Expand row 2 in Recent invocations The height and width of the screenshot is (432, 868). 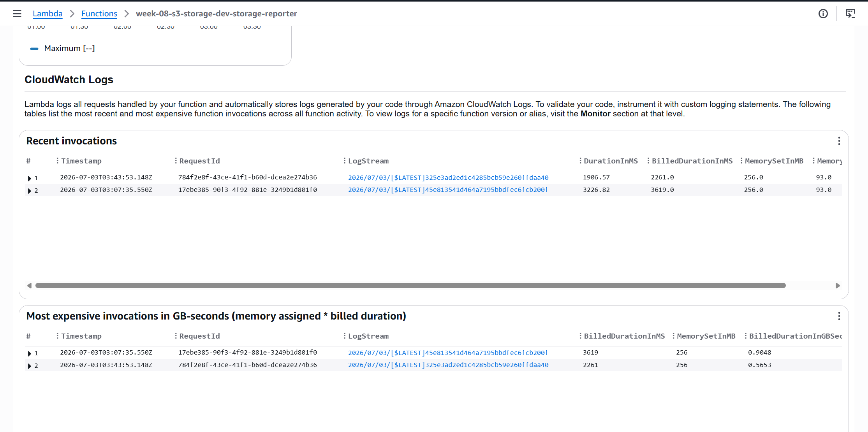click(29, 191)
